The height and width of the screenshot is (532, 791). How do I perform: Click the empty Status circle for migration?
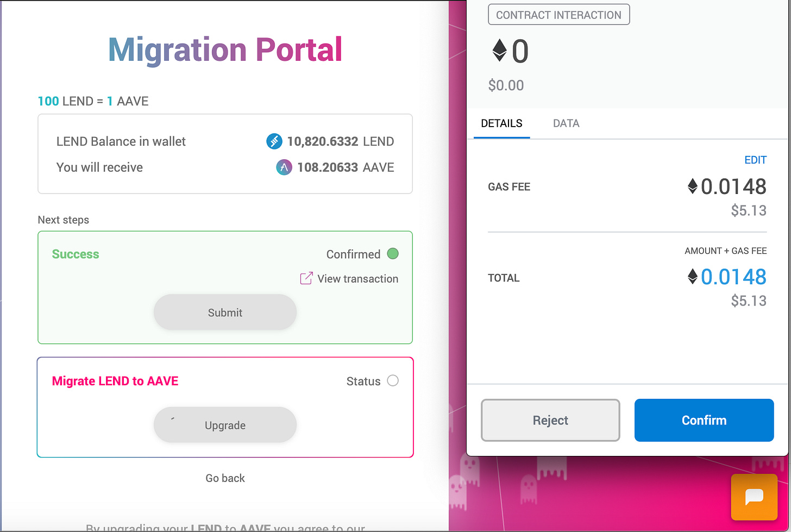point(393,381)
